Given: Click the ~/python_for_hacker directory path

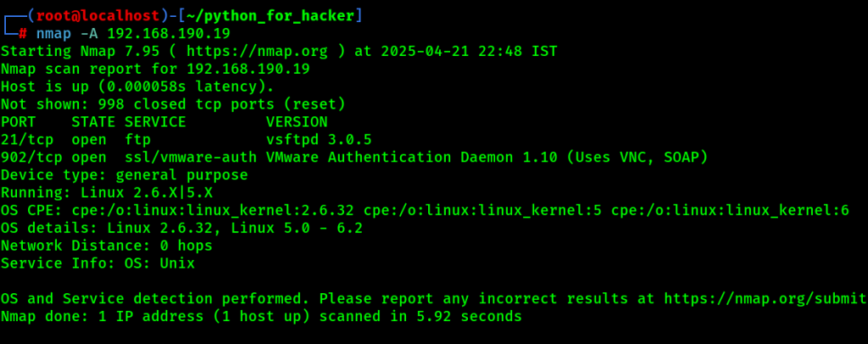Looking at the screenshot, I should click(270, 16).
